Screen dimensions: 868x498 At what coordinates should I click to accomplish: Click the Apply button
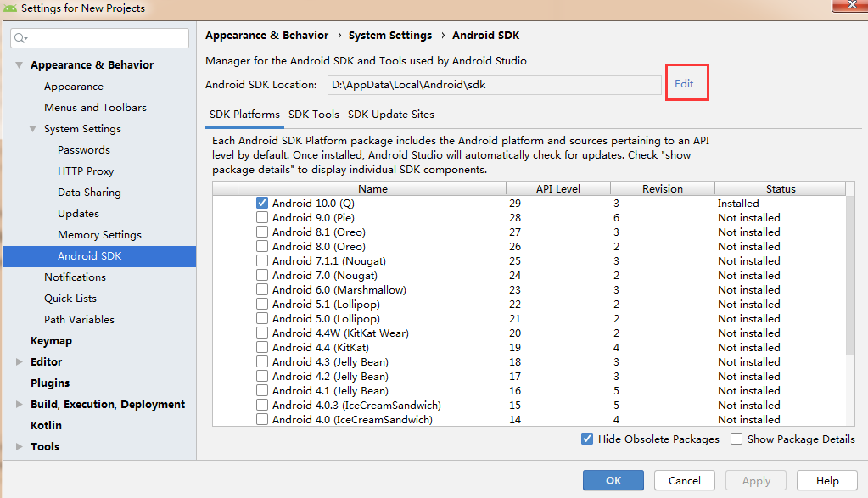(755, 480)
